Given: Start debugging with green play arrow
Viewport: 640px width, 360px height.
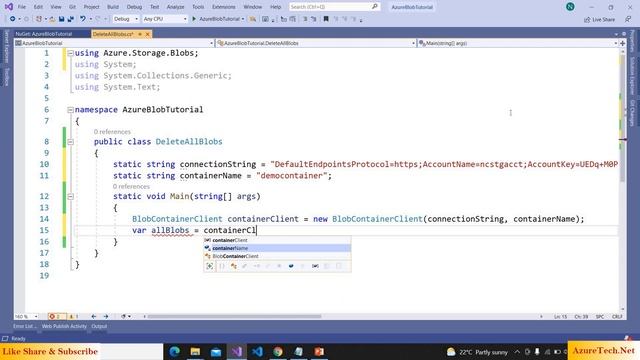Looking at the screenshot, I should click(194, 19).
